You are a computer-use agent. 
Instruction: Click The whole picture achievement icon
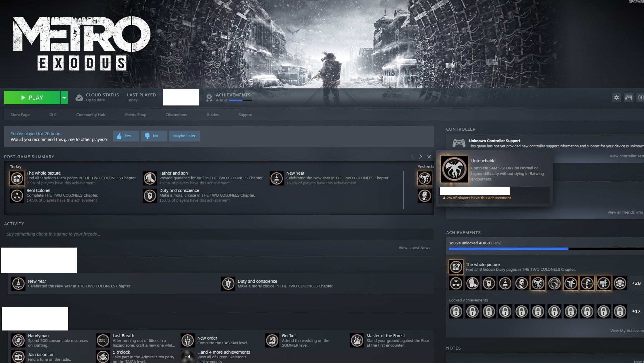point(456,267)
